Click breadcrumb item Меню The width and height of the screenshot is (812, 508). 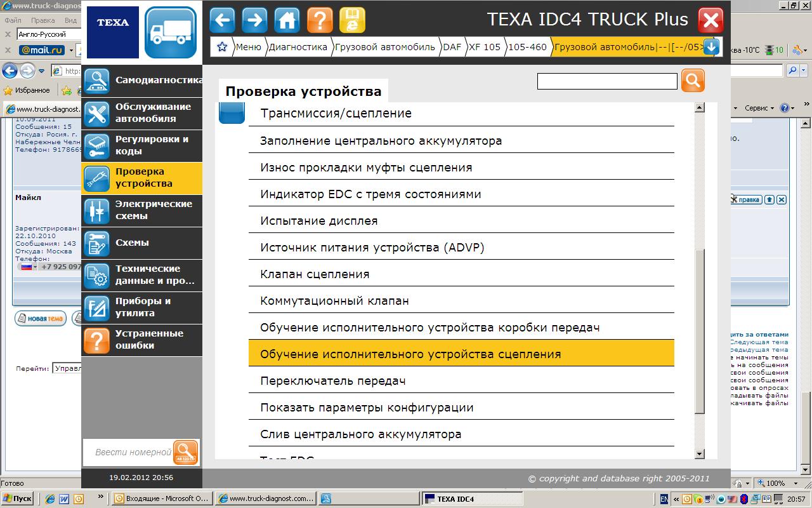[x=248, y=47]
